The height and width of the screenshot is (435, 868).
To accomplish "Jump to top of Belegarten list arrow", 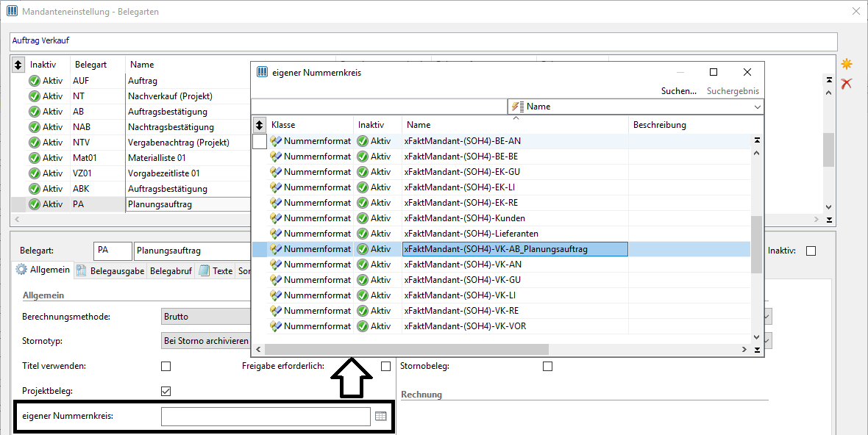I will click(x=829, y=80).
